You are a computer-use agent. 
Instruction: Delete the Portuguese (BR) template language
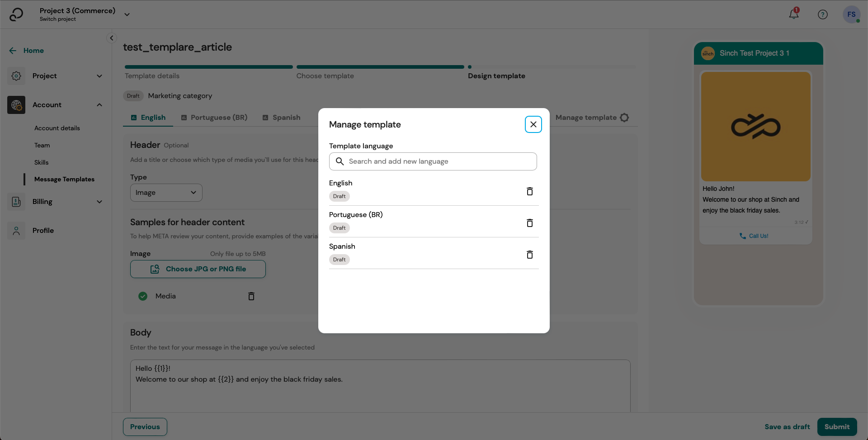529,223
